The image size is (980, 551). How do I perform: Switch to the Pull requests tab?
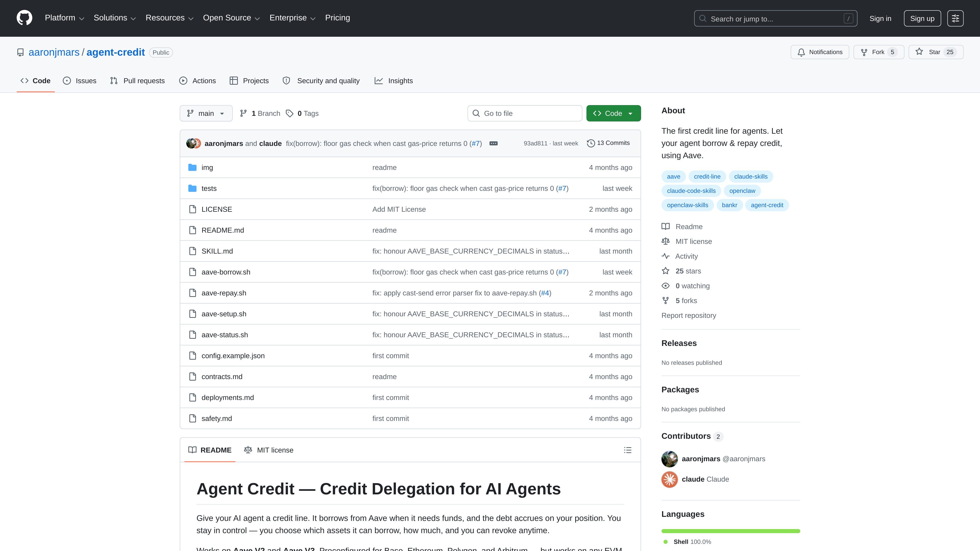click(137, 81)
